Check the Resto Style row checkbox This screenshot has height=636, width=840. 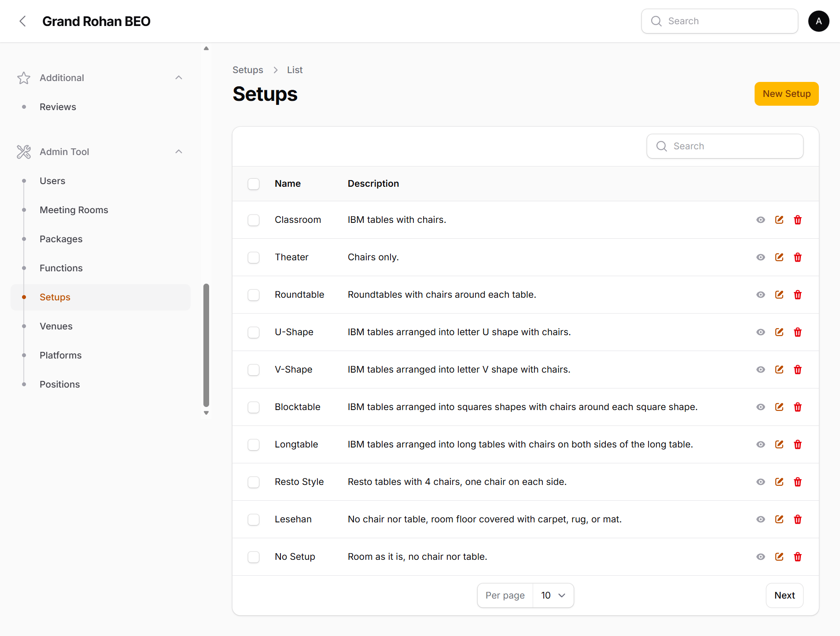point(254,482)
